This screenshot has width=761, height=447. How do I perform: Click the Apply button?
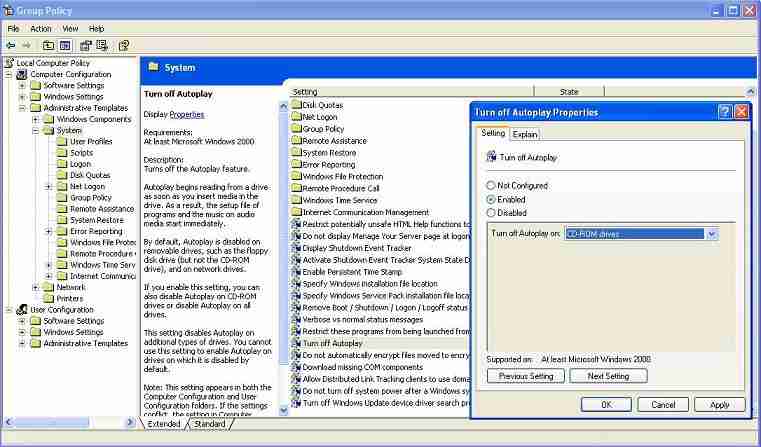pyautogui.click(x=719, y=404)
